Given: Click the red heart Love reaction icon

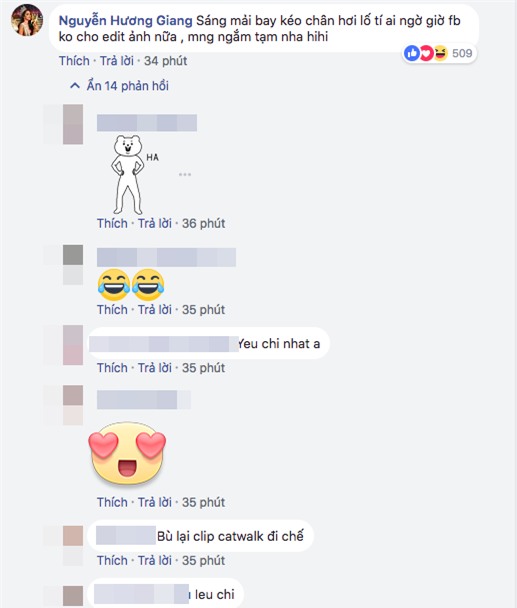Looking at the screenshot, I should click(x=426, y=53).
